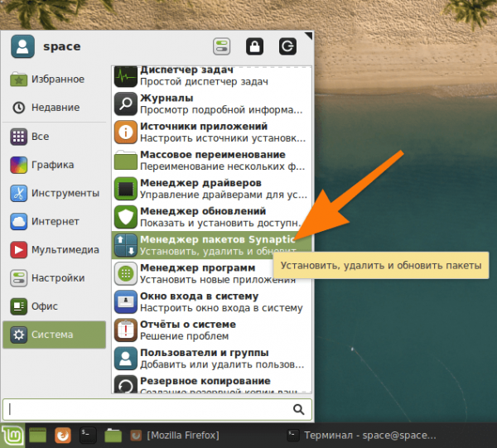Click the Массовое переименование folder icon
The image size is (497, 448).
[126, 161]
